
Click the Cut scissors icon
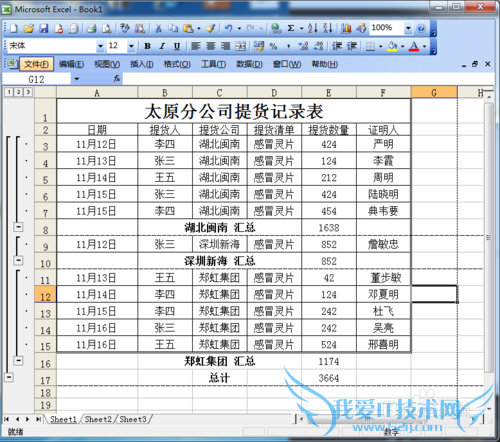tap(158, 28)
